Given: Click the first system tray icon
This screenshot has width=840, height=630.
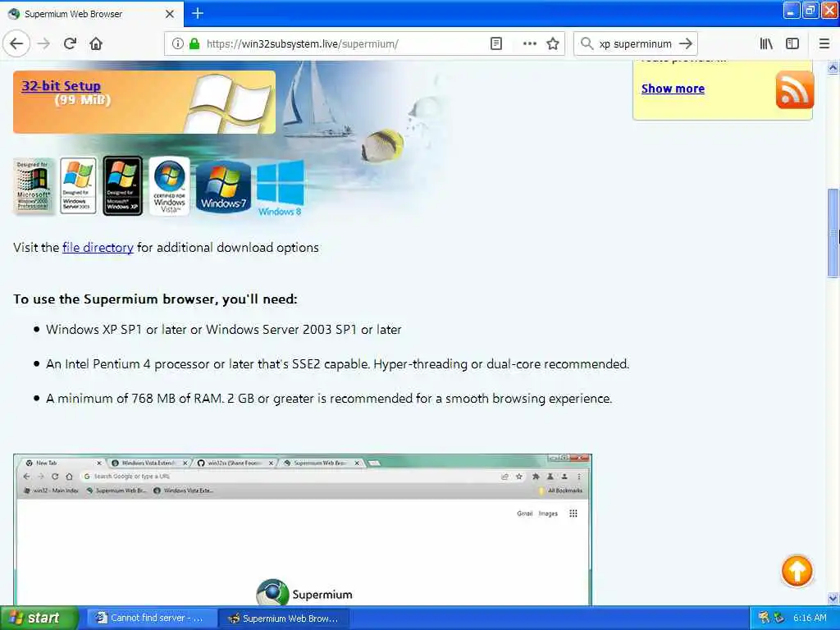Looking at the screenshot, I should [764, 618].
